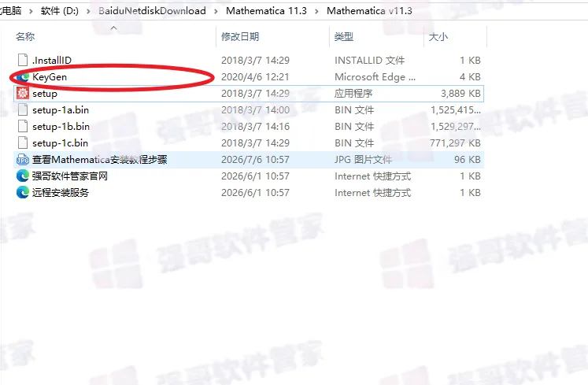Click type Internet 快捷方式 of 远程安装服务
The image size is (588, 385).
click(373, 192)
